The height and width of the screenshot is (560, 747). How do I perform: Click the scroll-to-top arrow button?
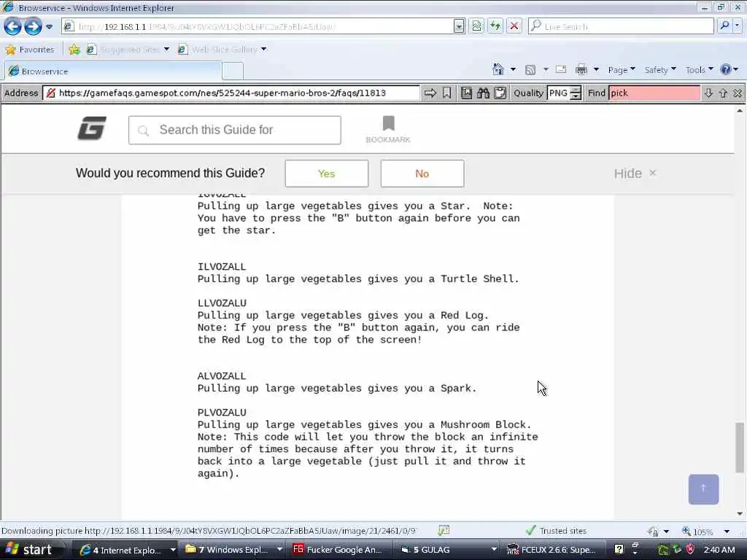[703, 489]
